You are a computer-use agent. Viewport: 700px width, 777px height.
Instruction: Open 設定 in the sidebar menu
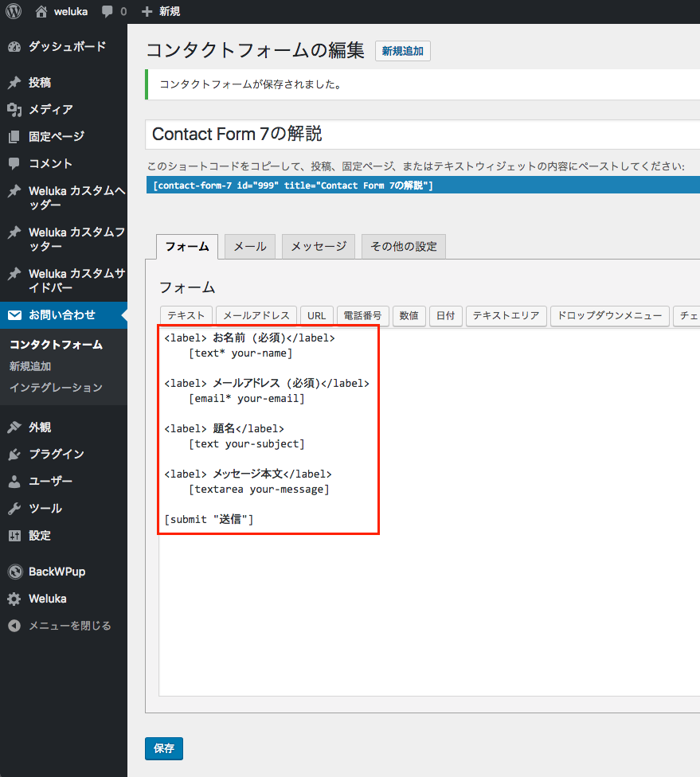pos(40,536)
